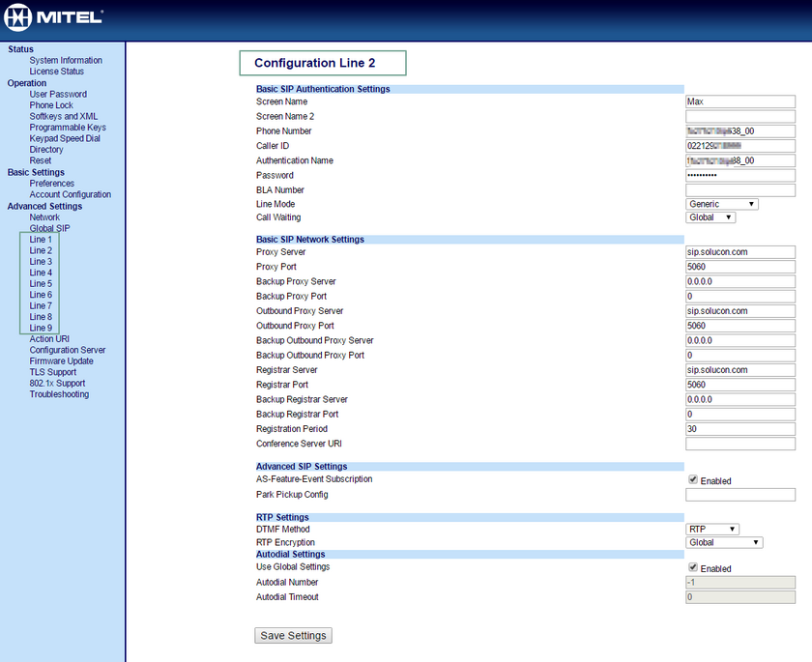Open Network settings

pos(44,216)
